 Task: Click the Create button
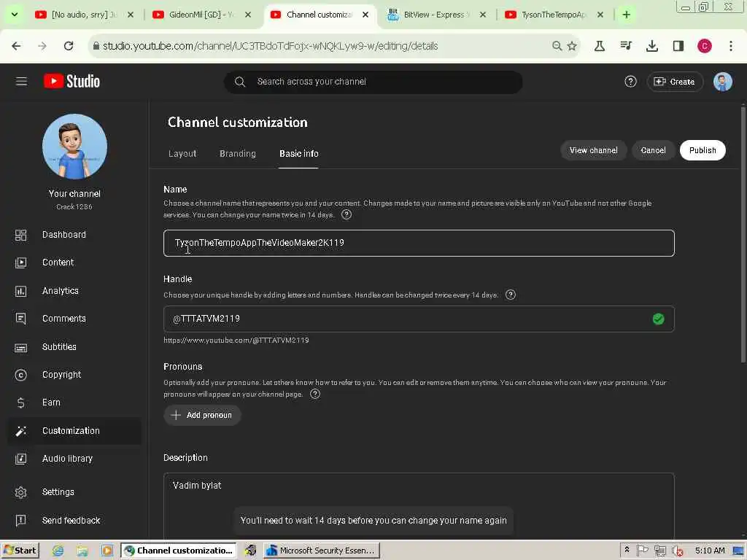tap(675, 82)
